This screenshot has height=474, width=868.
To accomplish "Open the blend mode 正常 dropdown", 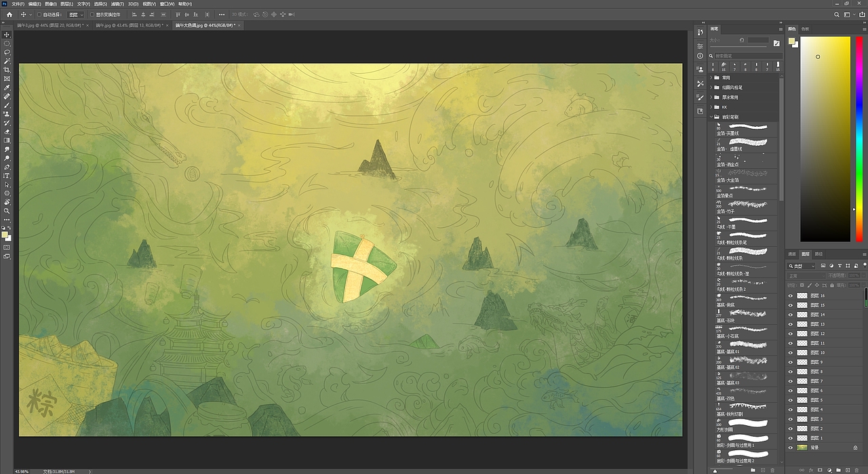I will pyautogui.click(x=805, y=276).
